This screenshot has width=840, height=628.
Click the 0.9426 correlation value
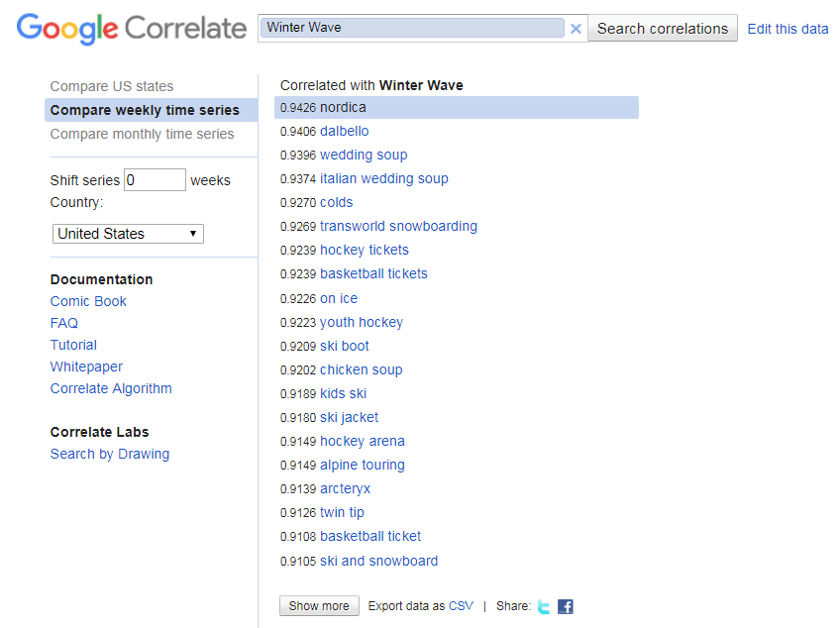pos(298,108)
